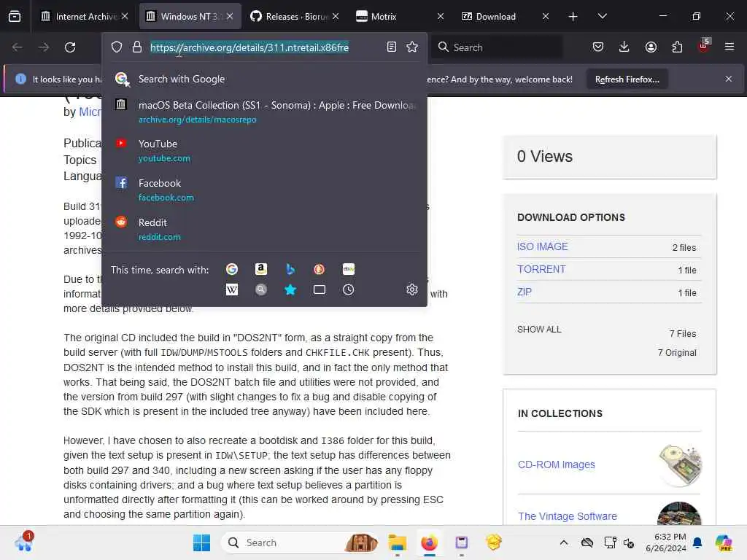Click the URL in the address bar
The width and height of the screenshot is (747, 560).
point(249,47)
